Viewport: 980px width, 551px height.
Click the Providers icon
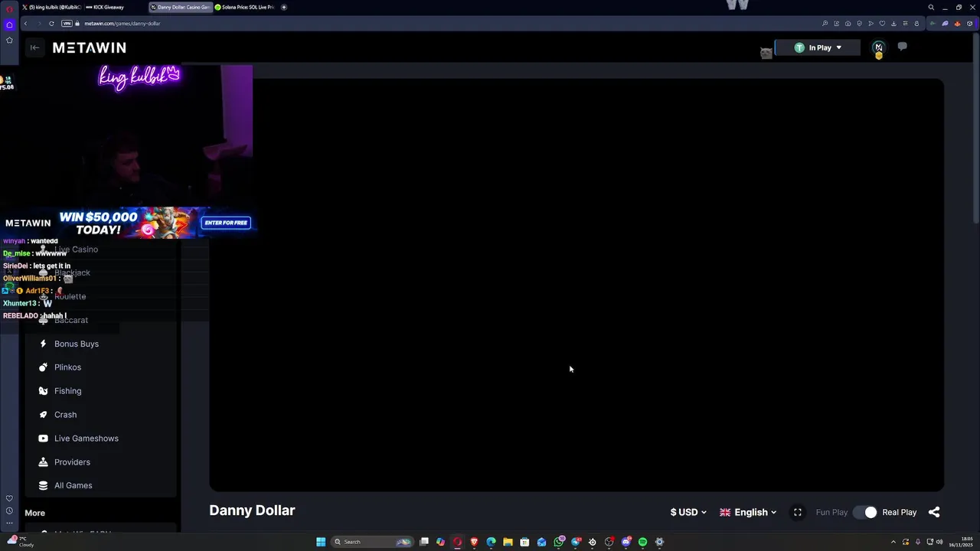(x=43, y=462)
